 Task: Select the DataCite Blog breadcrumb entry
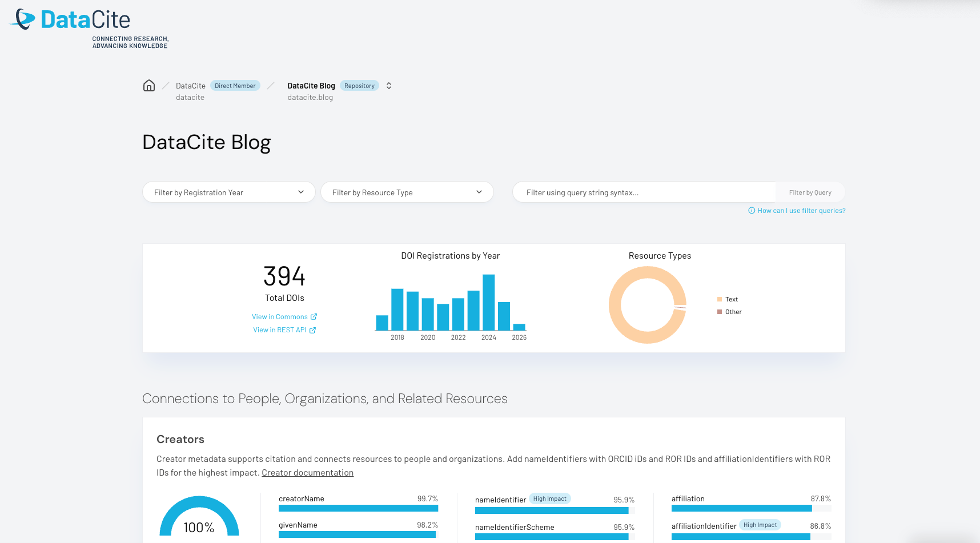pos(311,85)
